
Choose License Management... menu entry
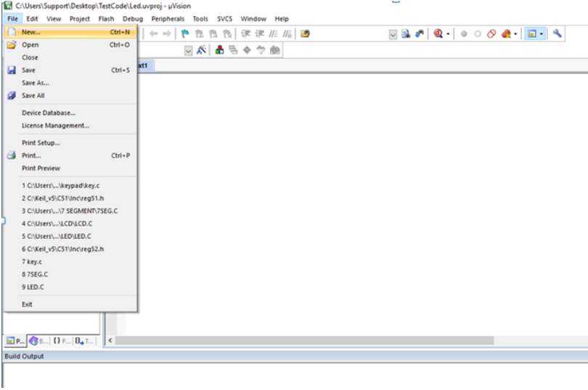pyautogui.click(x=55, y=126)
